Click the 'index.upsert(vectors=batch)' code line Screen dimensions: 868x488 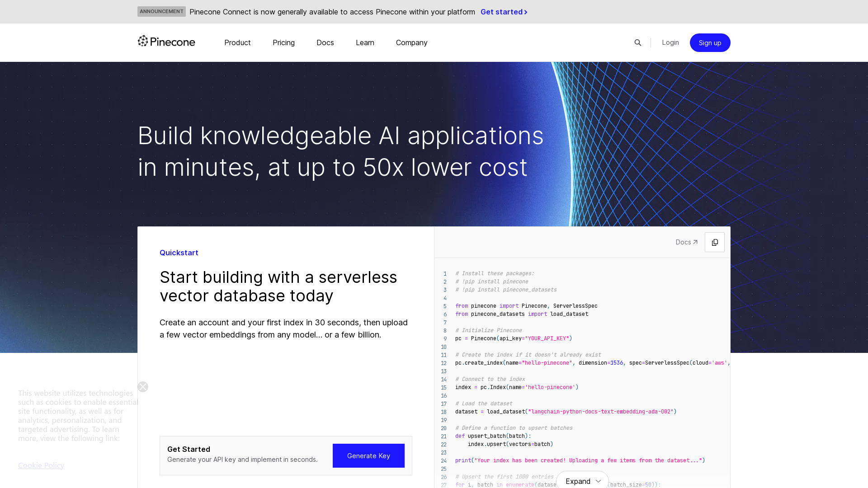pos(510,444)
